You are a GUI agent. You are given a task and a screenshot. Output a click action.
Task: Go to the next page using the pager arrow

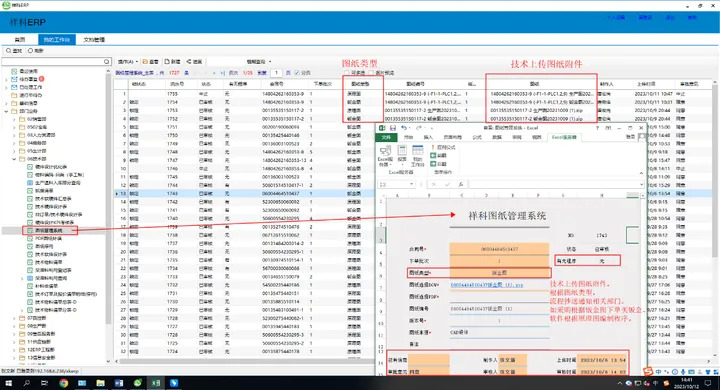214,73
